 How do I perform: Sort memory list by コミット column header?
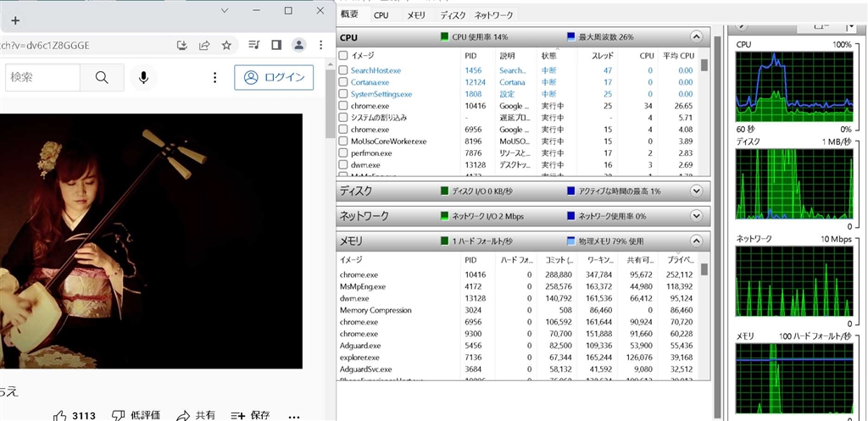(x=558, y=259)
